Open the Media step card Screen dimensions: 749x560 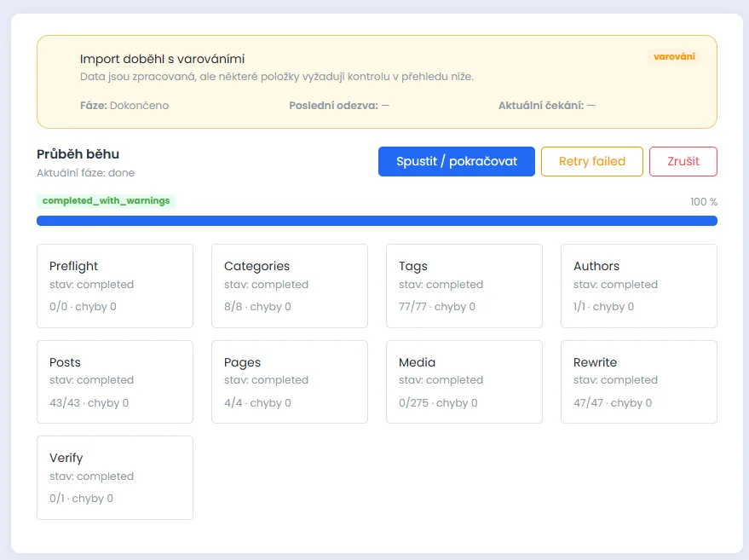tap(464, 382)
